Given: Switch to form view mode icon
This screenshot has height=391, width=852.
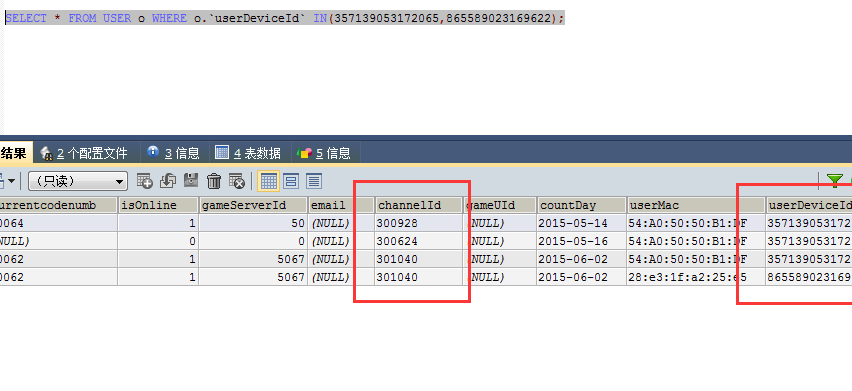Looking at the screenshot, I should click(291, 181).
